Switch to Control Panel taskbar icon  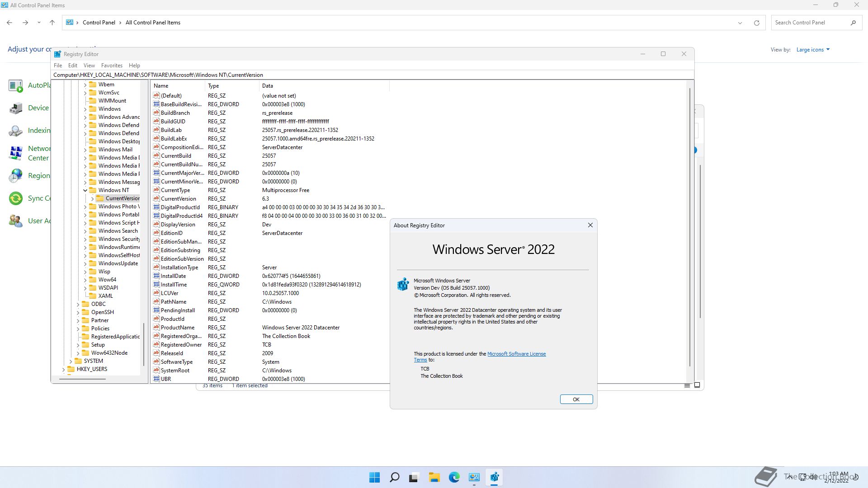[474, 477]
